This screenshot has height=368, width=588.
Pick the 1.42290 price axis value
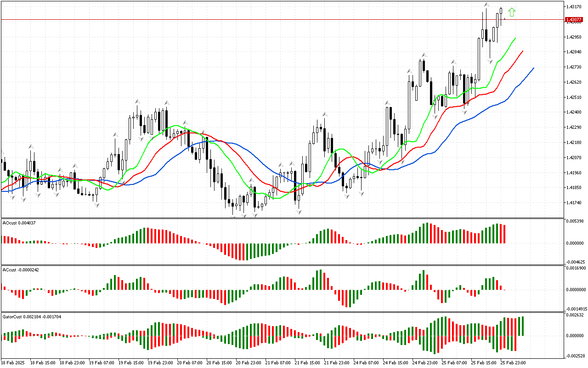coord(574,127)
